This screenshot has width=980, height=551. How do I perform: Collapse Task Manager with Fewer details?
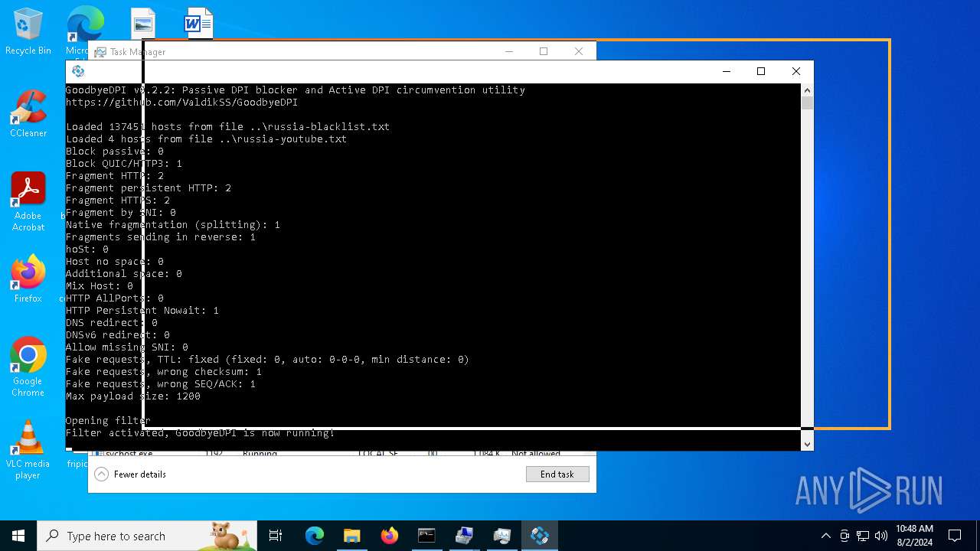point(130,474)
